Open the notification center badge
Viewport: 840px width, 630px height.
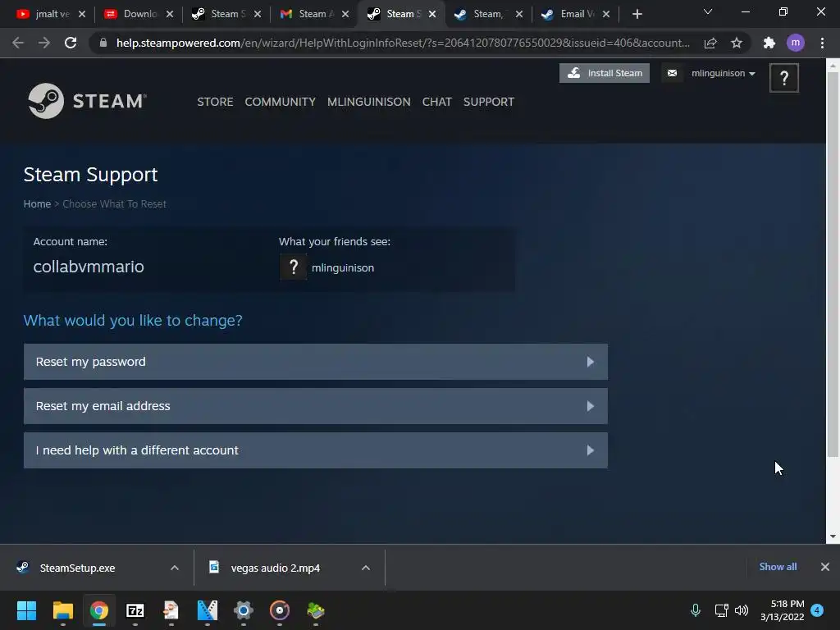(x=817, y=610)
